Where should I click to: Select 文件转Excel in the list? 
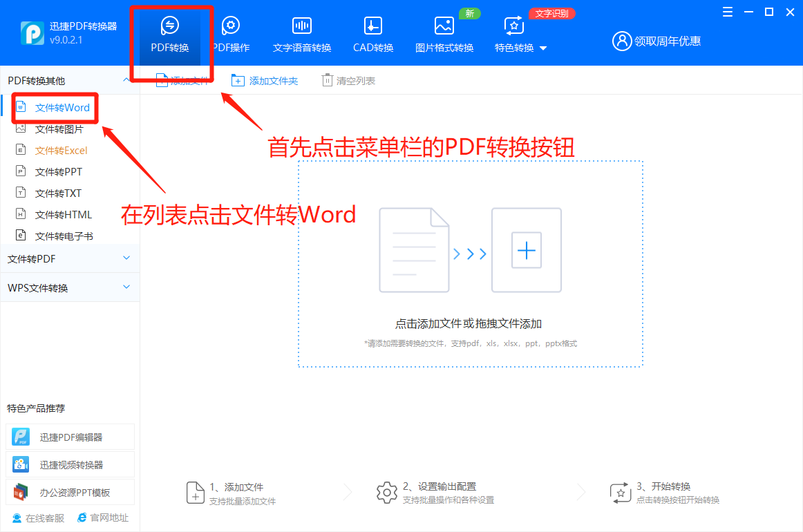[61, 151]
